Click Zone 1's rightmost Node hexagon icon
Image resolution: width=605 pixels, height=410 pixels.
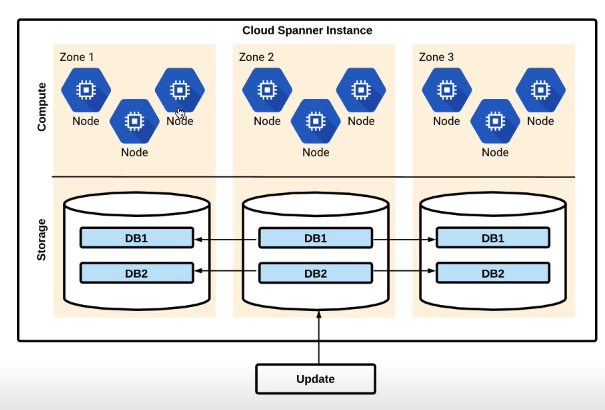pyautogui.click(x=180, y=90)
